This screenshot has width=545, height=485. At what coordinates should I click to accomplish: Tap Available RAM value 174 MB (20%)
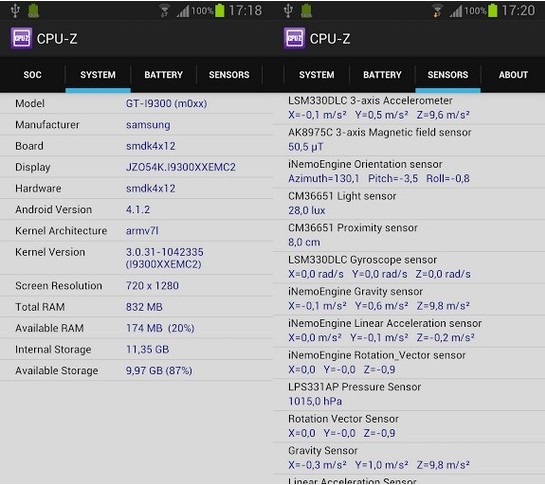point(160,328)
